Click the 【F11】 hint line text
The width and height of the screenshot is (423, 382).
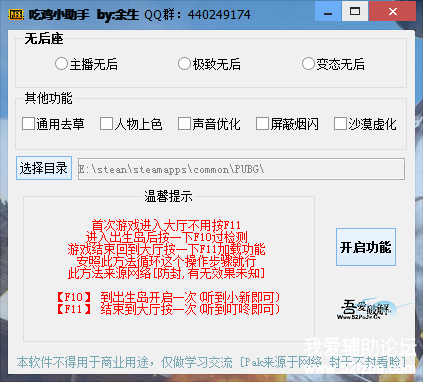168,309
